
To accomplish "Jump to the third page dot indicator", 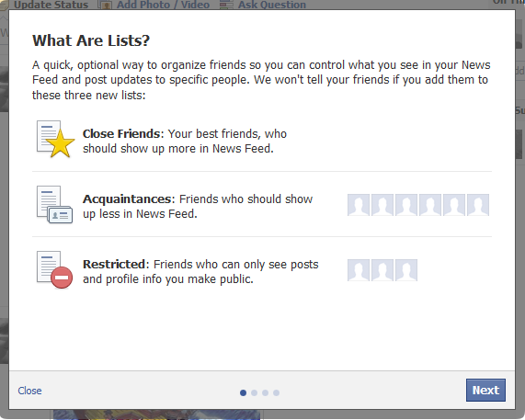I will point(265,392).
